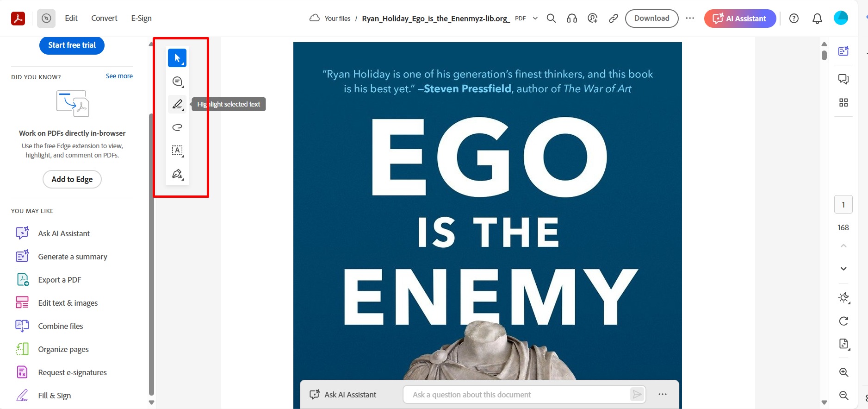Go to previous page chevron up

[x=843, y=245]
